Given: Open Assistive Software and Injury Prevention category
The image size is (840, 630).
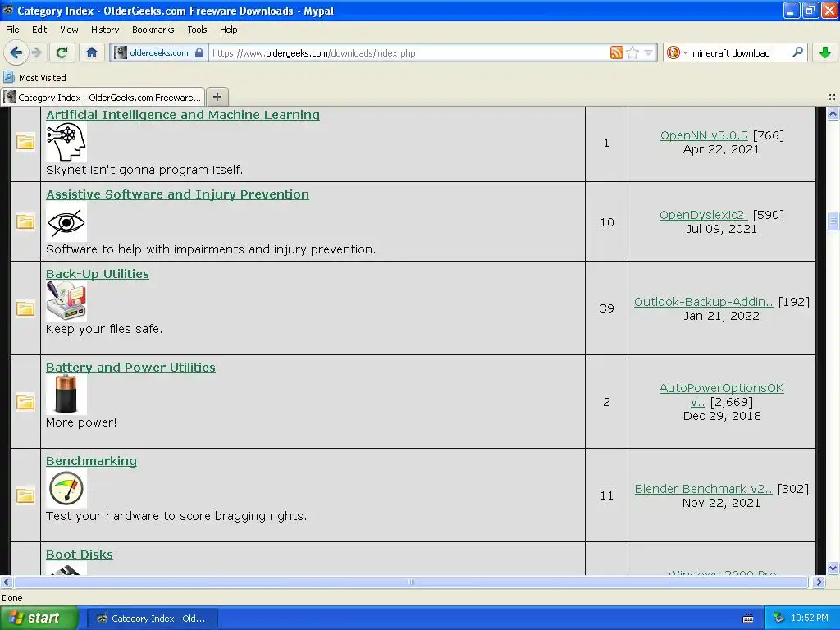Looking at the screenshot, I should tap(177, 194).
